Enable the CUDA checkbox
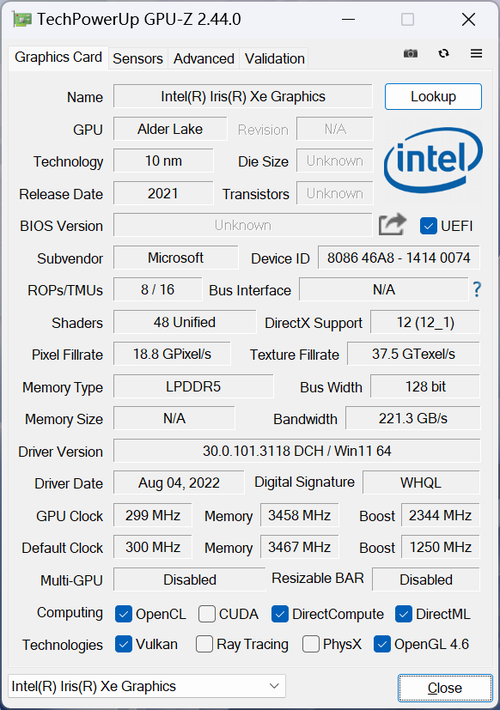 point(207,614)
